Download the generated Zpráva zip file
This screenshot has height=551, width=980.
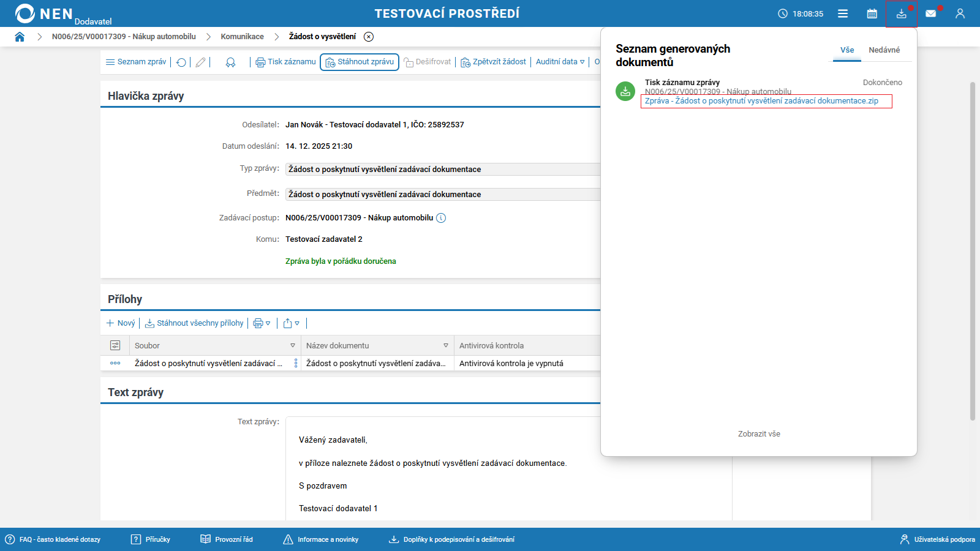point(761,101)
